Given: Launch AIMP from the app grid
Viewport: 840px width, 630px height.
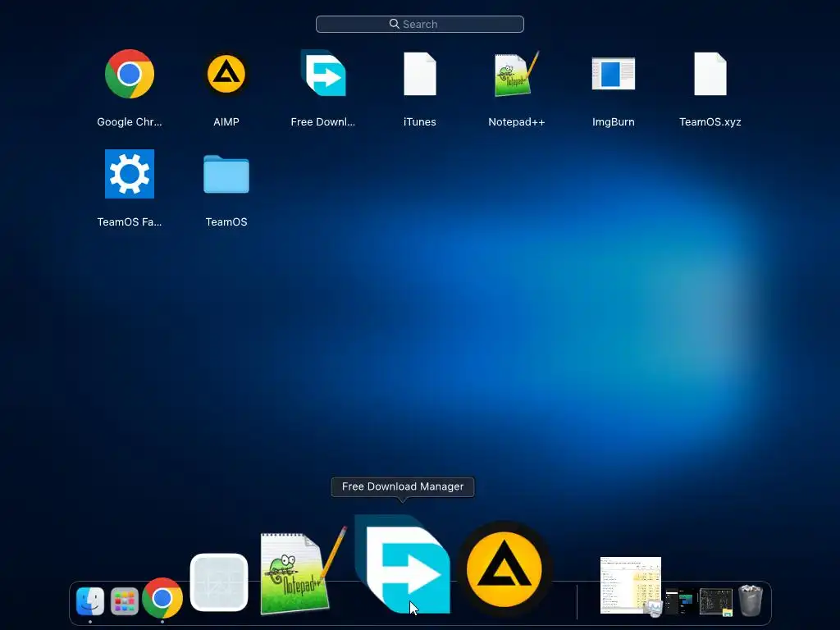Looking at the screenshot, I should pos(226,74).
